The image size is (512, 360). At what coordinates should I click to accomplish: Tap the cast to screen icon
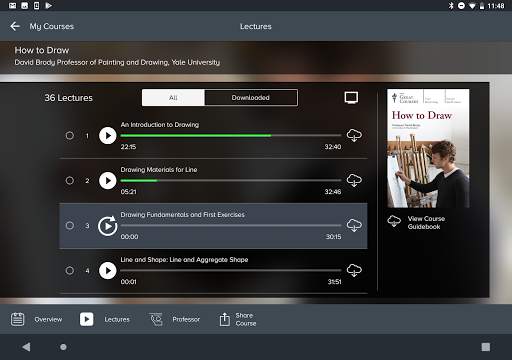point(351,98)
